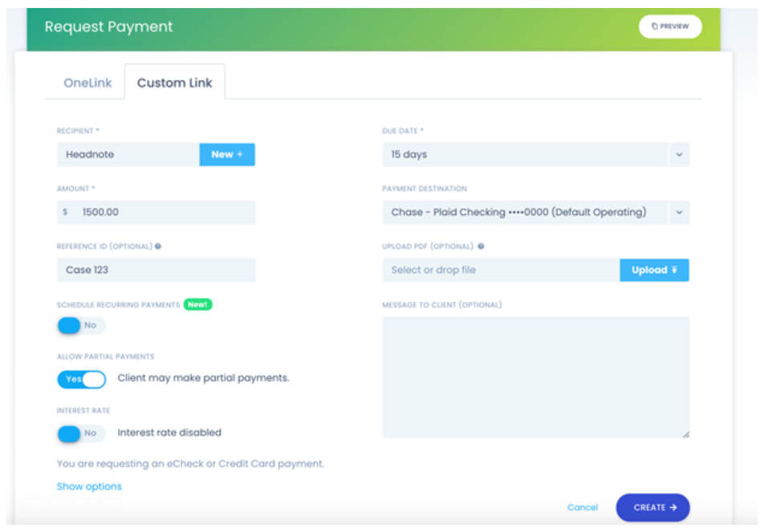This screenshot has width=764, height=532.
Task: Toggle the Interest Rate switch
Action: pyautogui.click(x=81, y=433)
